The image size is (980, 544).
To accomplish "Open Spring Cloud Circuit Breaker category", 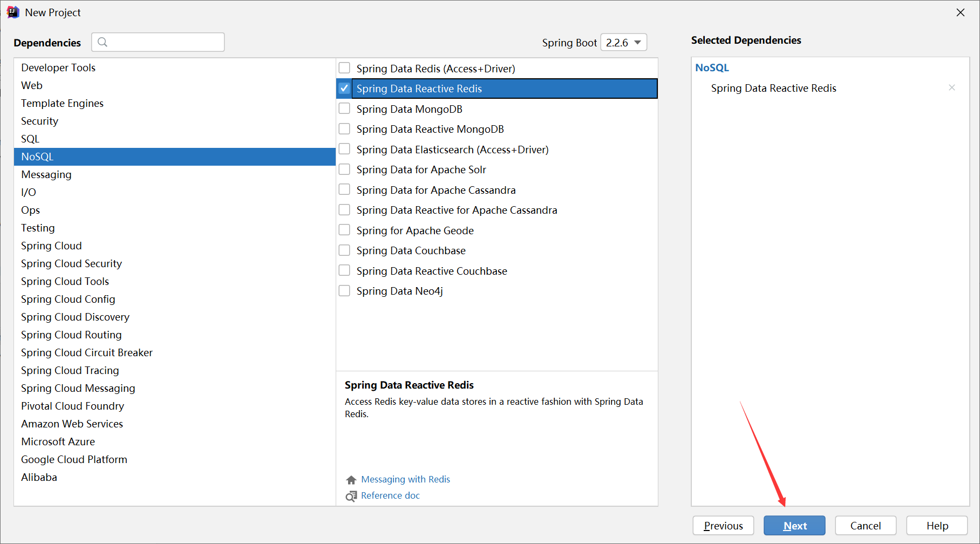I will tap(175, 352).
